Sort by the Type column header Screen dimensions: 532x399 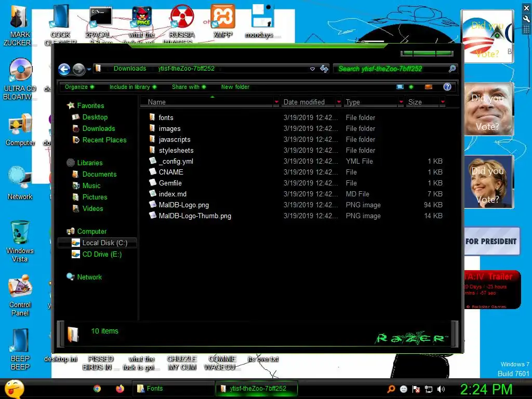(x=371, y=102)
